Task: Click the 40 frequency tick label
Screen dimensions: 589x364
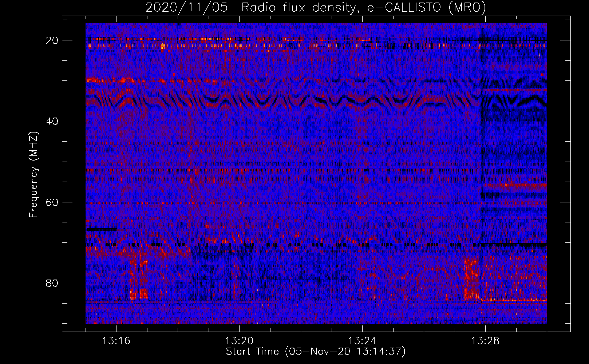Action: [x=52, y=121]
